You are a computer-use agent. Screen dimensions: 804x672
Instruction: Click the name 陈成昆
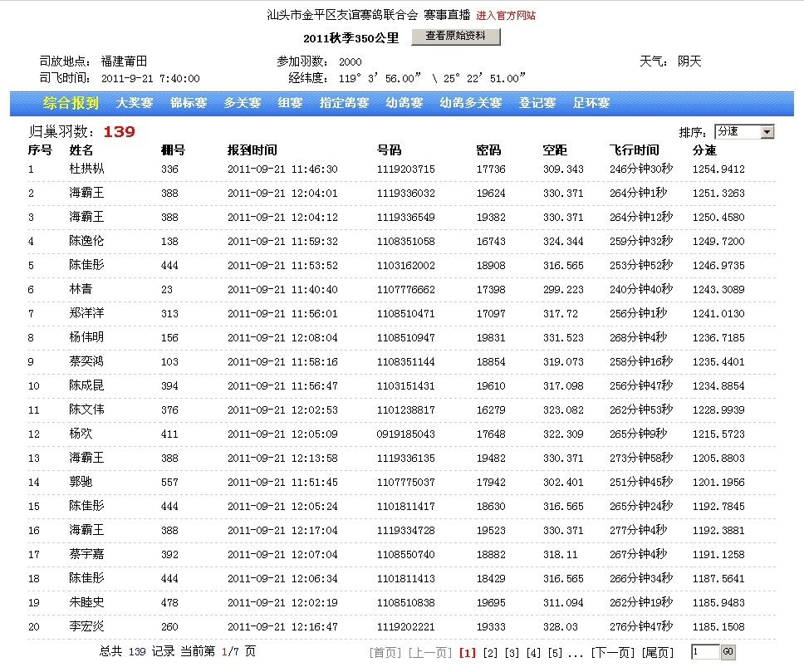click(x=86, y=385)
